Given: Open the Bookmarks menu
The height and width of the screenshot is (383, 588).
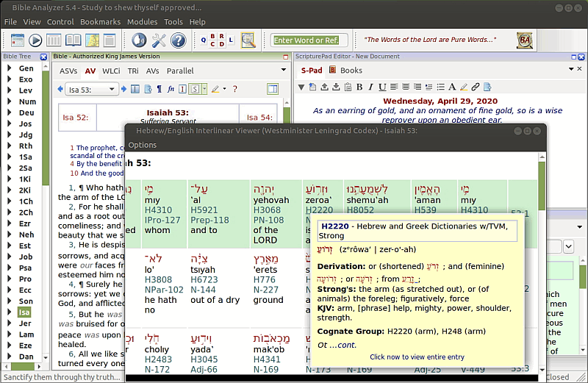Looking at the screenshot, I should [x=100, y=22].
